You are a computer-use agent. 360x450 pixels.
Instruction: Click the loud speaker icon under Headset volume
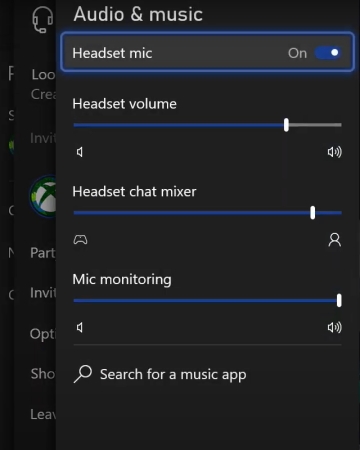(x=334, y=152)
